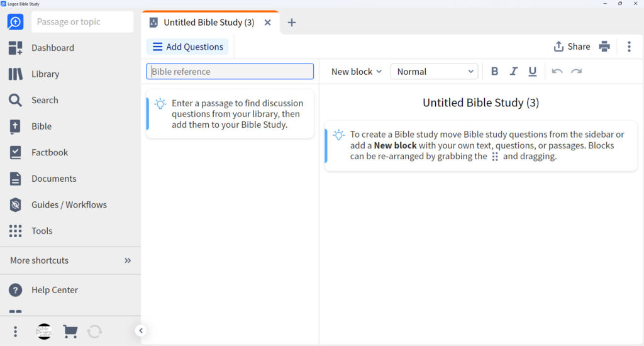Click the Factbook label in sidebar
Image resolution: width=644 pixels, height=346 pixels.
50,152
